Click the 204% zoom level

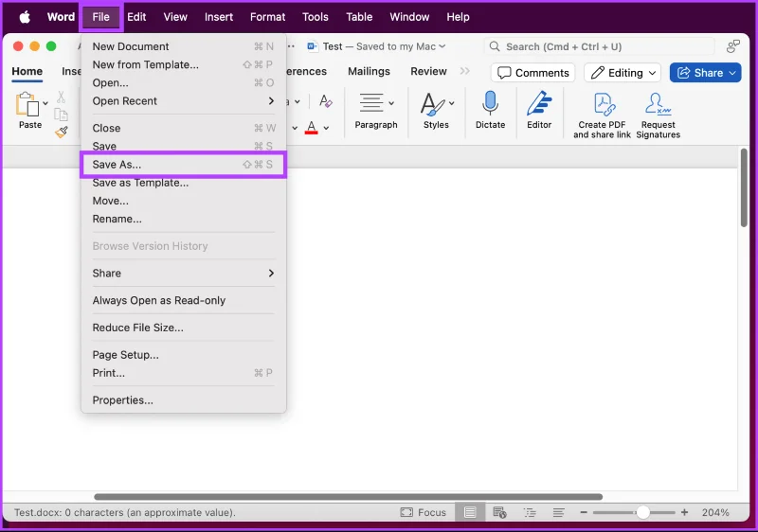click(715, 512)
